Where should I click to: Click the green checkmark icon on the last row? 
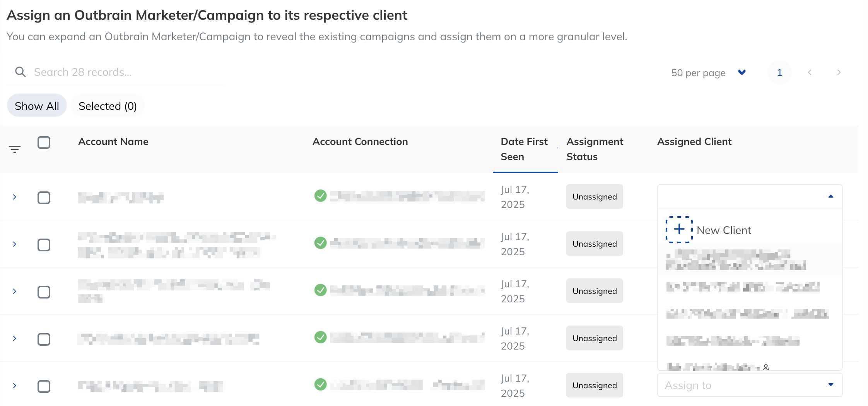point(321,384)
